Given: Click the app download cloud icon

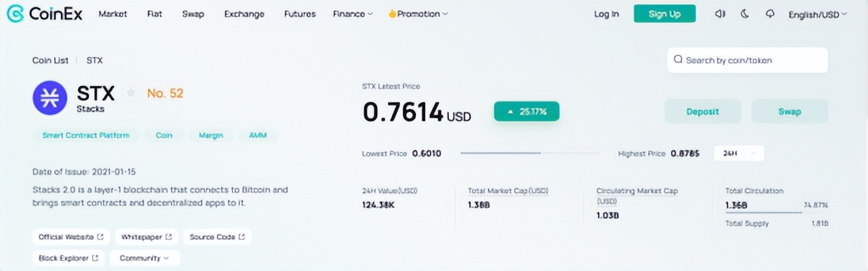Looking at the screenshot, I should click(770, 14).
